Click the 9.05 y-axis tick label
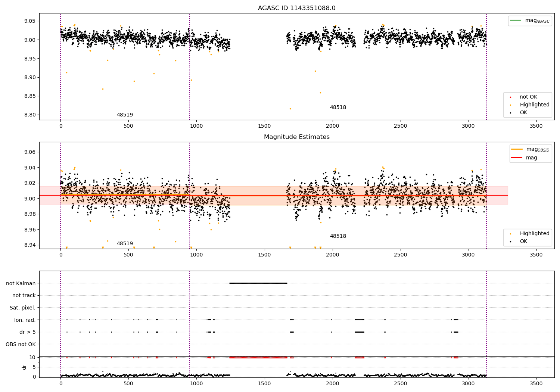The height and width of the screenshot is (392, 560). point(30,21)
